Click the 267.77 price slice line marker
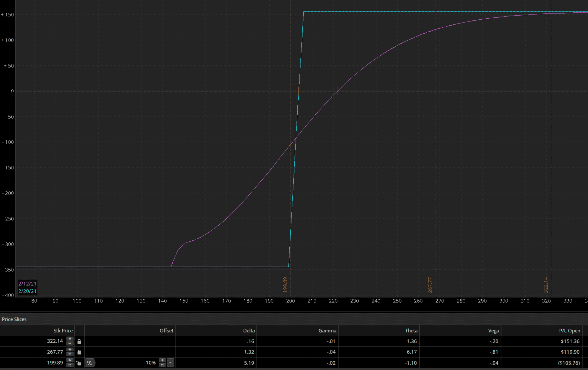The height and width of the screenshot is (370, 588). (x=430, y=285)
